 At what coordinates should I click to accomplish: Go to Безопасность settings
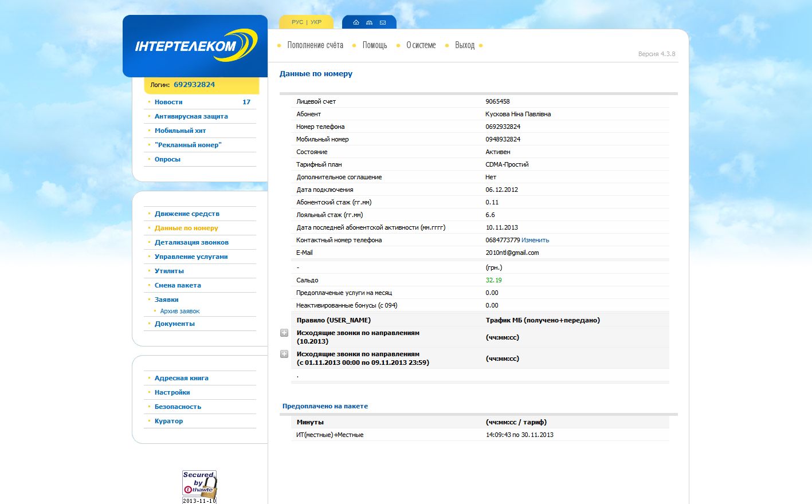tap(178, 407)
